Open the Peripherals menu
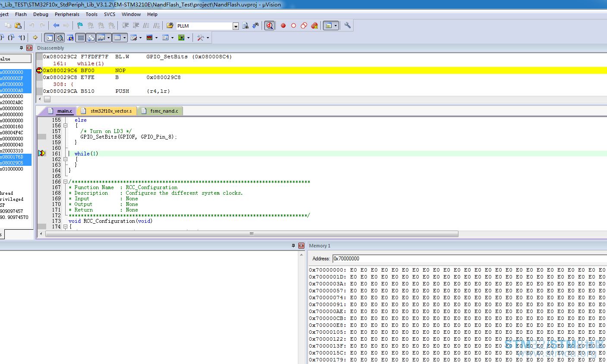This screenshot has height=364, width=607. (67, 14)
